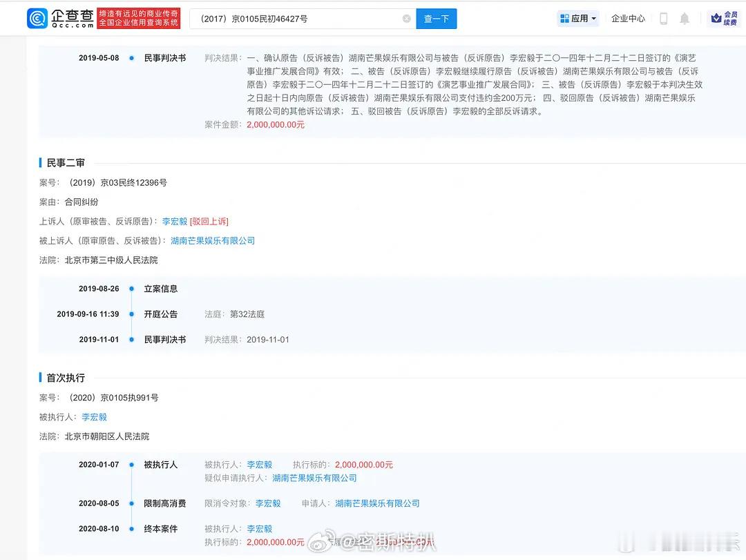Viewport: 746px width, 560px height.
Task: Open 企业中心 in the header
Action: click(x=628, y=19)
